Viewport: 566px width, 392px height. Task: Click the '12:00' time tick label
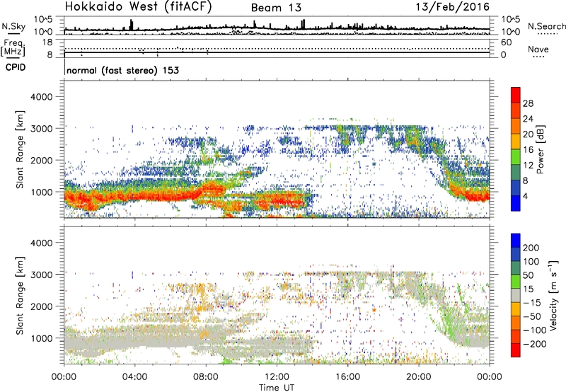[x=277, y=377]
